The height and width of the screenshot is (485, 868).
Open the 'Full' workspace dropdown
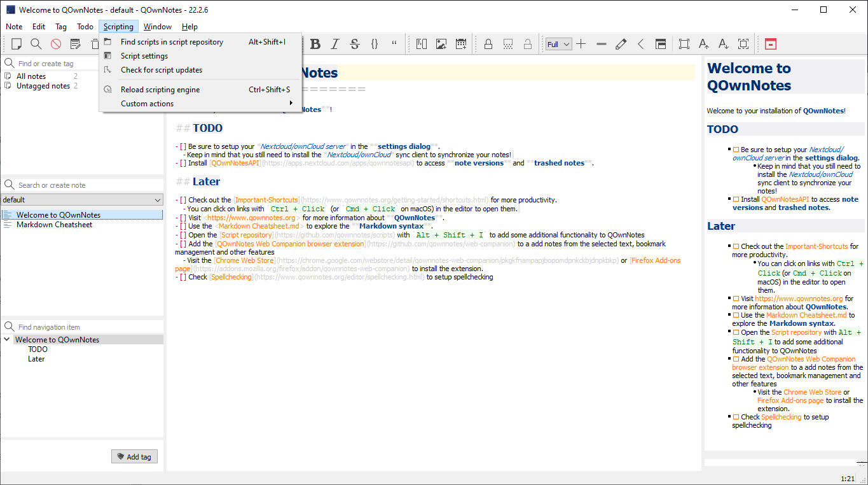pos(558,44)
